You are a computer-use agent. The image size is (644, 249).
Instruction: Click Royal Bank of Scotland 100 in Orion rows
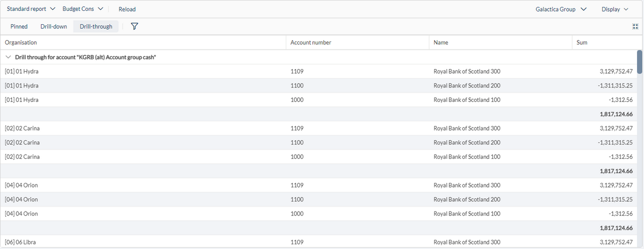(x=467, y=214)
